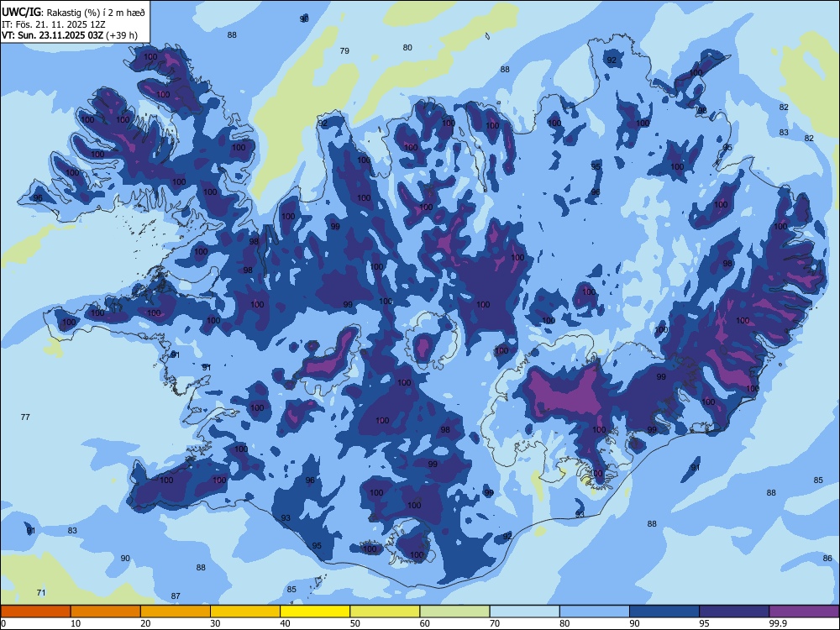840x630 pixels.
Task: Click the light green 60–70 legend swatch
Action: point(454,612)
